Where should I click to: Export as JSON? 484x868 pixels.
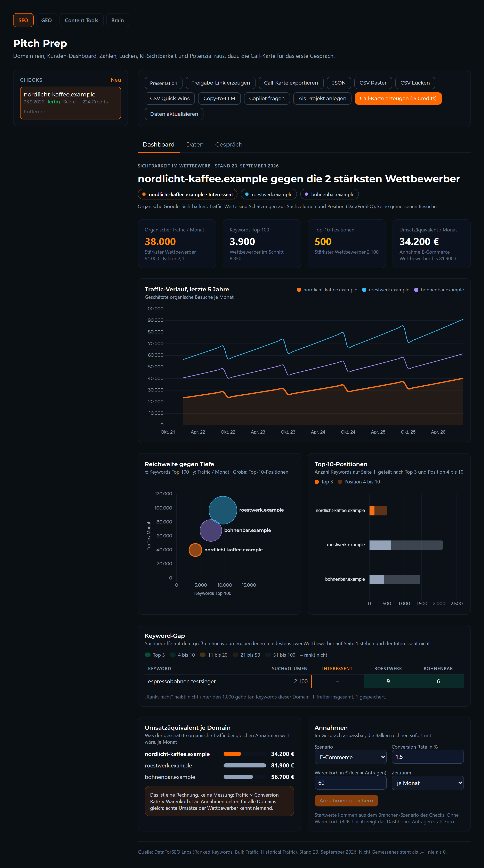(x=339, y=83)
